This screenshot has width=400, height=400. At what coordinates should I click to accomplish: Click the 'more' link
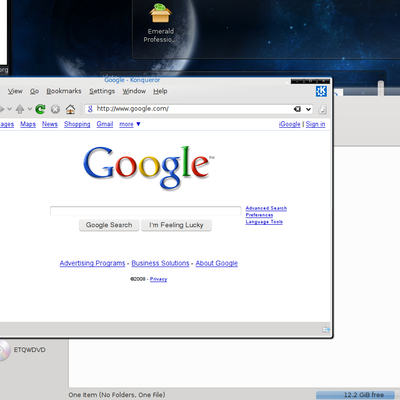coord(126,124)
